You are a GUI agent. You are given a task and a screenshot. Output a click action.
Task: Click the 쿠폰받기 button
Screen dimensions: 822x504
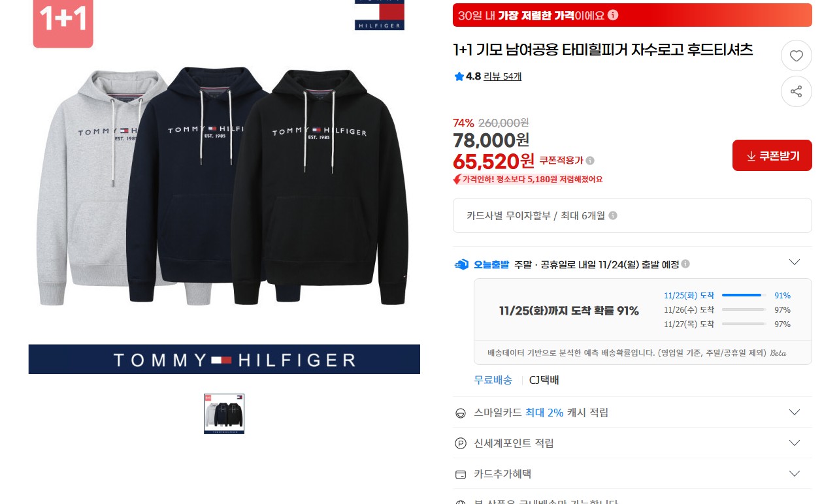[x=772, y=155]
